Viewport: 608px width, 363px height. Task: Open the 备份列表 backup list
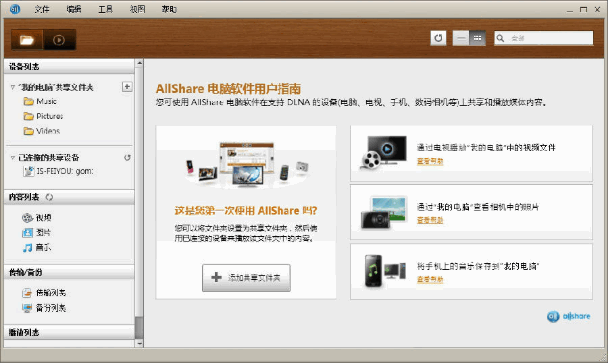click(44, 308)
